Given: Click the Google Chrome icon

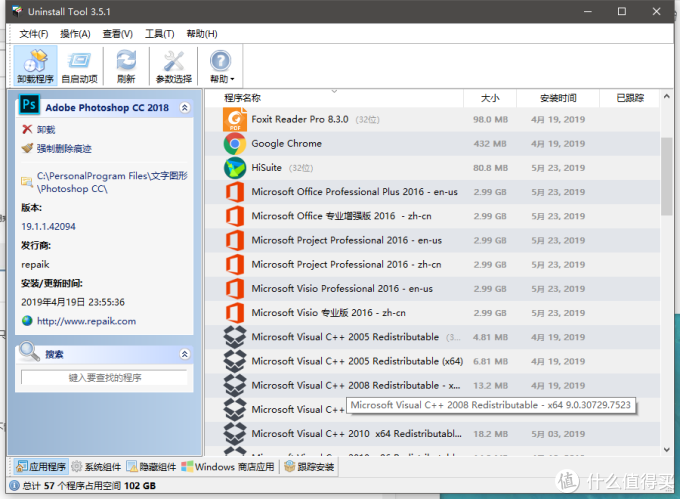Looking at the screenshot, I should point(235,144).
